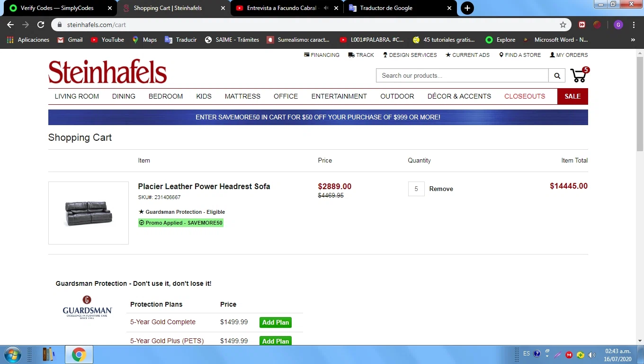Image resolution: width=644 pixels, height=364 pixels.
Task: Open the YouTube bookmark
Action: point(107,40)
